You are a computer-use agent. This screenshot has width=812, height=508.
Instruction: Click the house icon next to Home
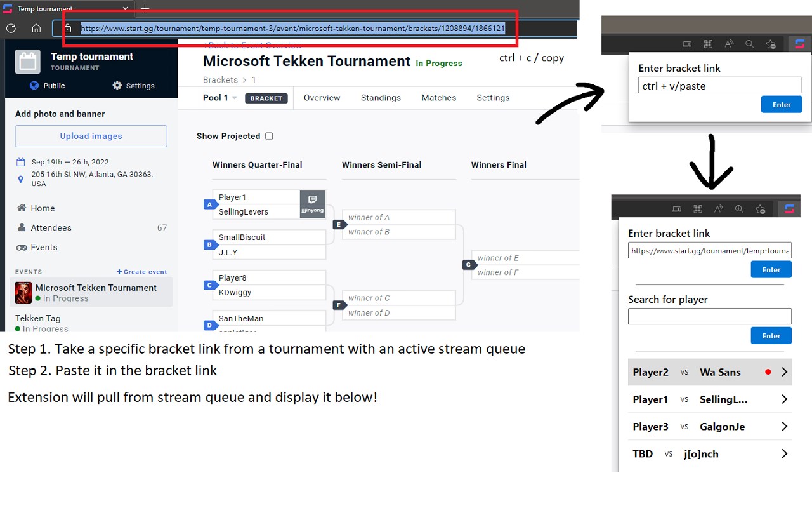[x=22, y=208]
